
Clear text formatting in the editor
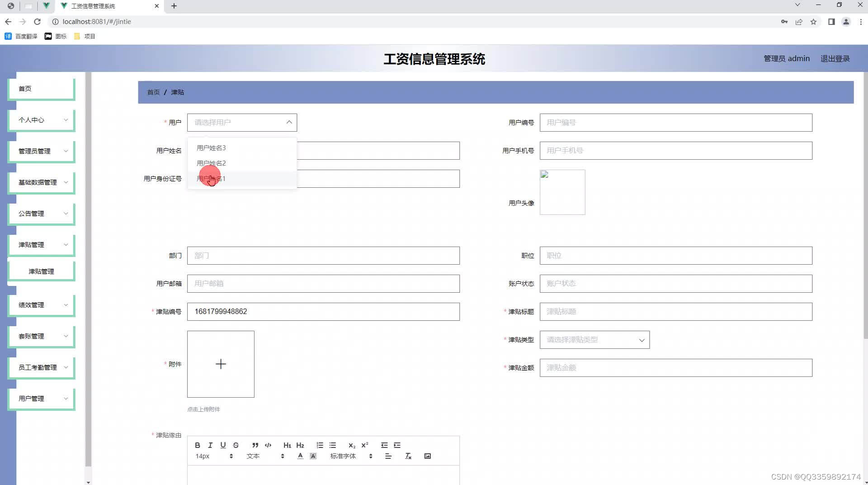tap(408, 456)
